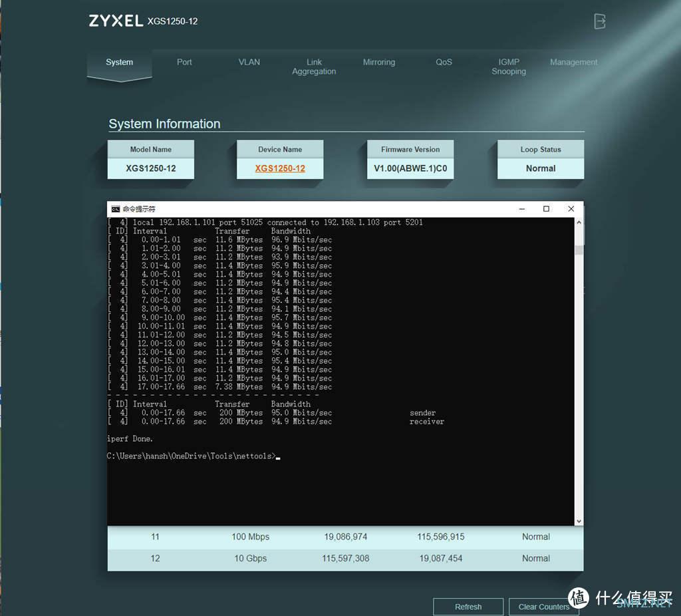The height and width of the screenshot is (616, 681).
Task: Click port number 11 in the table
Action: tap(155, 537)
